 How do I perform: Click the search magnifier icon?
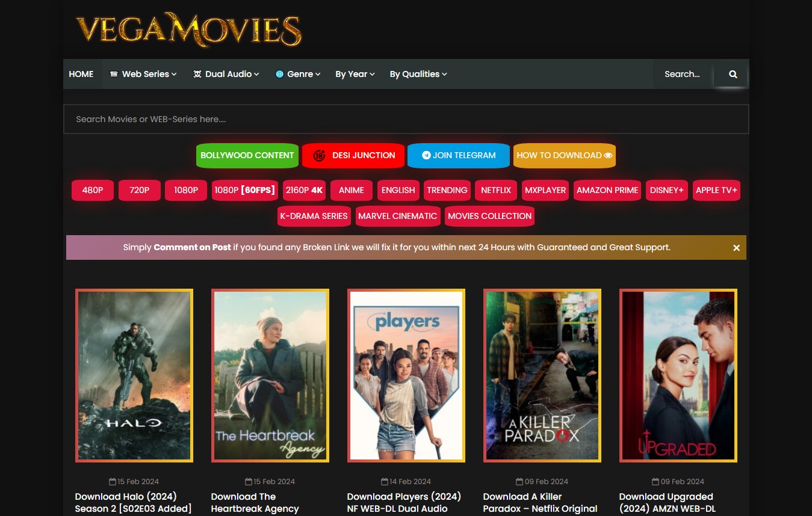point(733,74)
